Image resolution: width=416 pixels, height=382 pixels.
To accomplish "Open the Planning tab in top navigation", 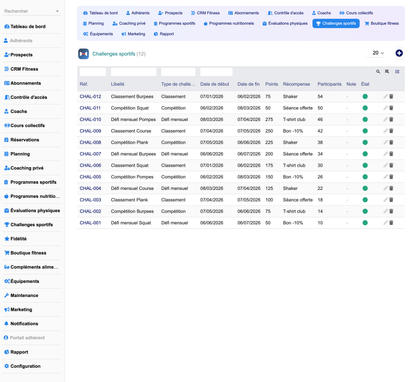I will pos(93,23).
